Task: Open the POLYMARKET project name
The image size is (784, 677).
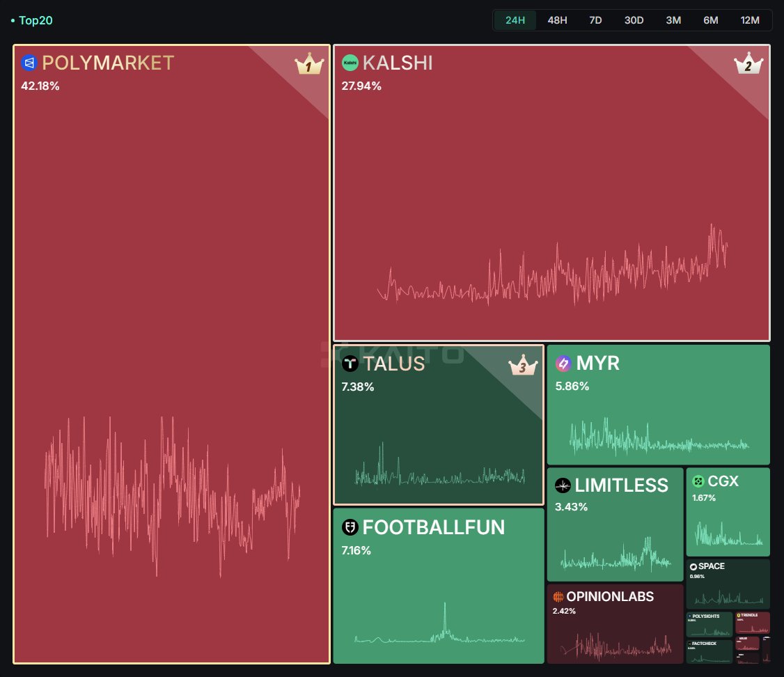Action: (108, 63)
